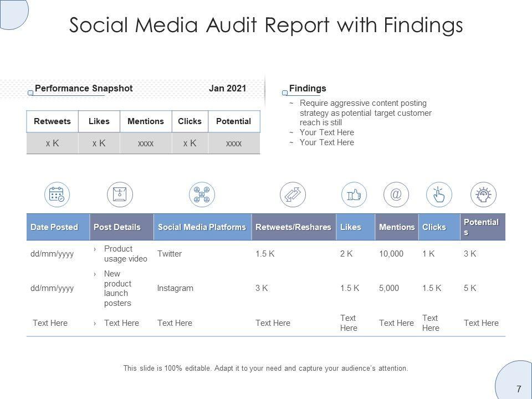Click the New product launch posters entry
The width and height of the screenshot is (532, 399).
pyautogui.click(x=117, y=288)
